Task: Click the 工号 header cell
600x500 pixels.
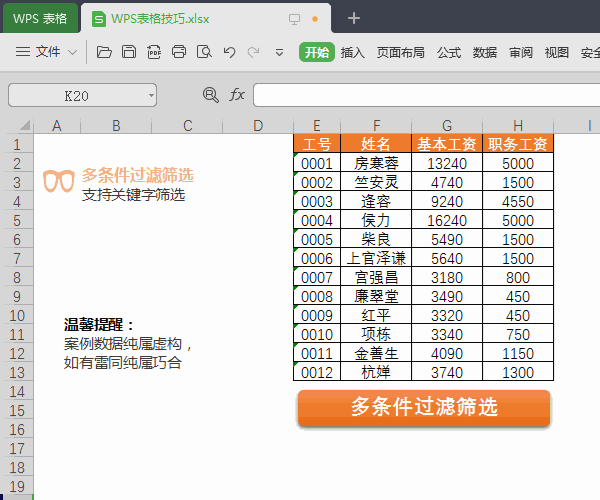Action: point(317,144)
